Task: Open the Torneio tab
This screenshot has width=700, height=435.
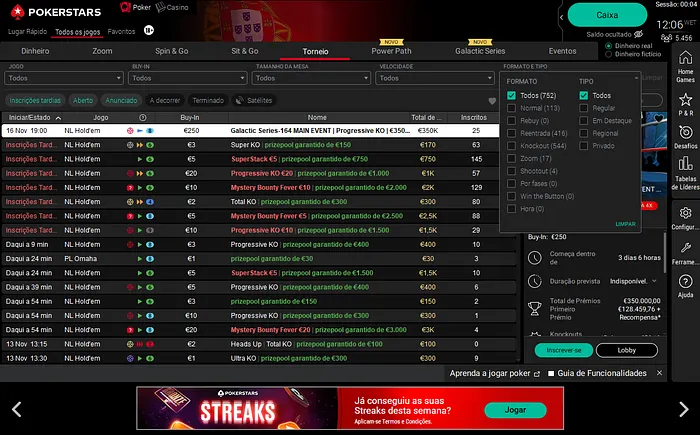Action: (x=315, y=51)
